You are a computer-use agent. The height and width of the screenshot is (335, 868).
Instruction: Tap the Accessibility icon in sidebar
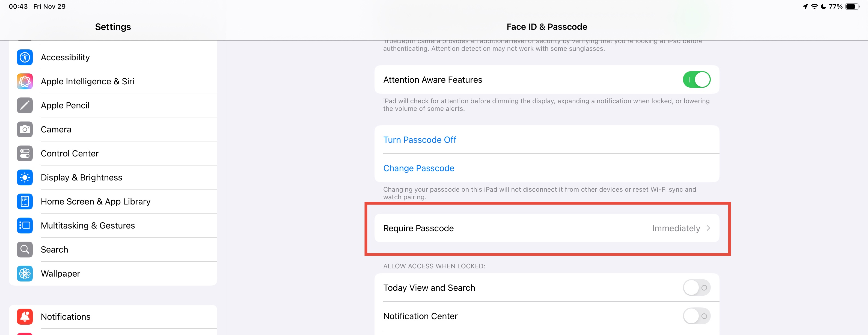pos(25,57)
